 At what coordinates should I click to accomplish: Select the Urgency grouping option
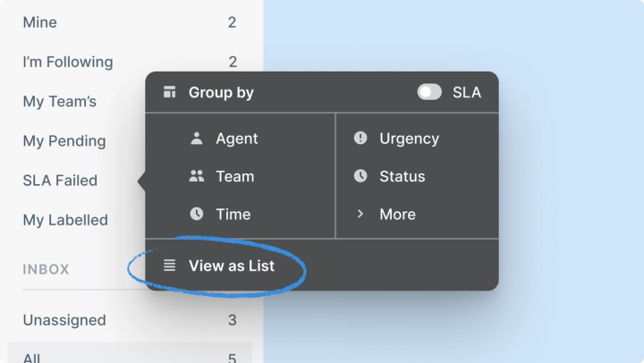[x=409, y=139]
